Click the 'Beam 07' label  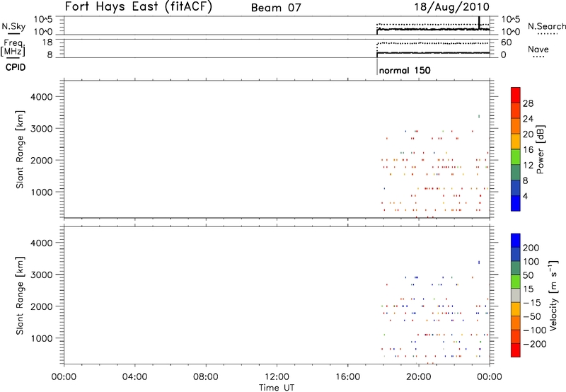click(x=276, y=8)
